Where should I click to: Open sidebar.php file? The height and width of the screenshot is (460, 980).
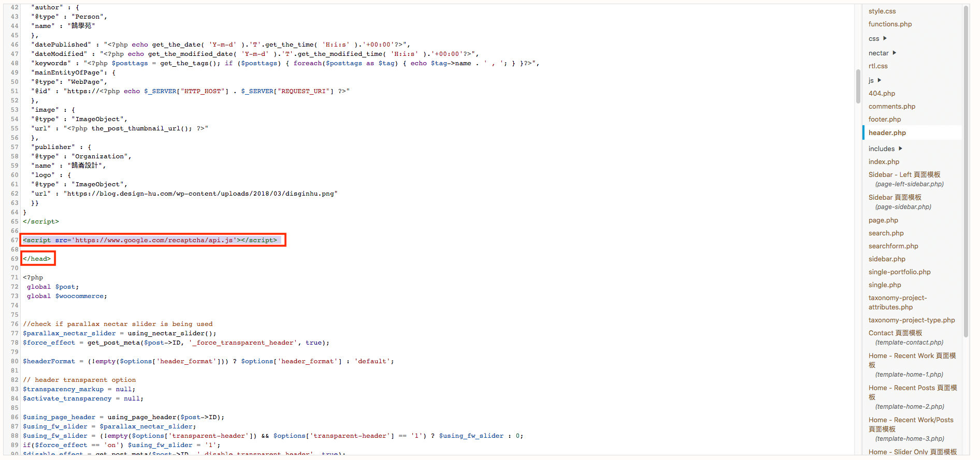tap(887, 259)
